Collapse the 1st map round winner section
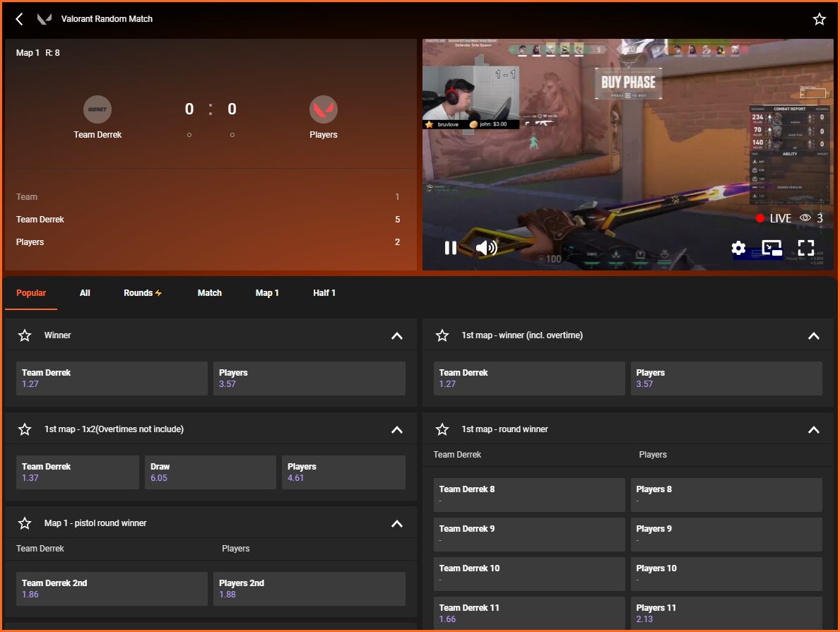 (x=814, y=429)
